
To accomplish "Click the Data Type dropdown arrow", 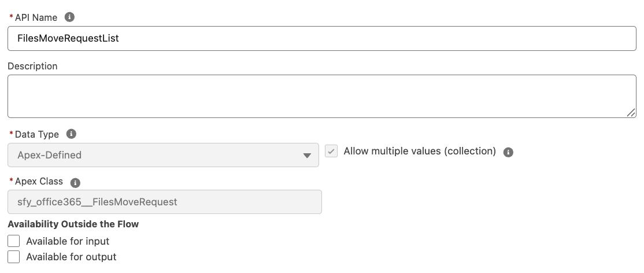I will [307, 156].
